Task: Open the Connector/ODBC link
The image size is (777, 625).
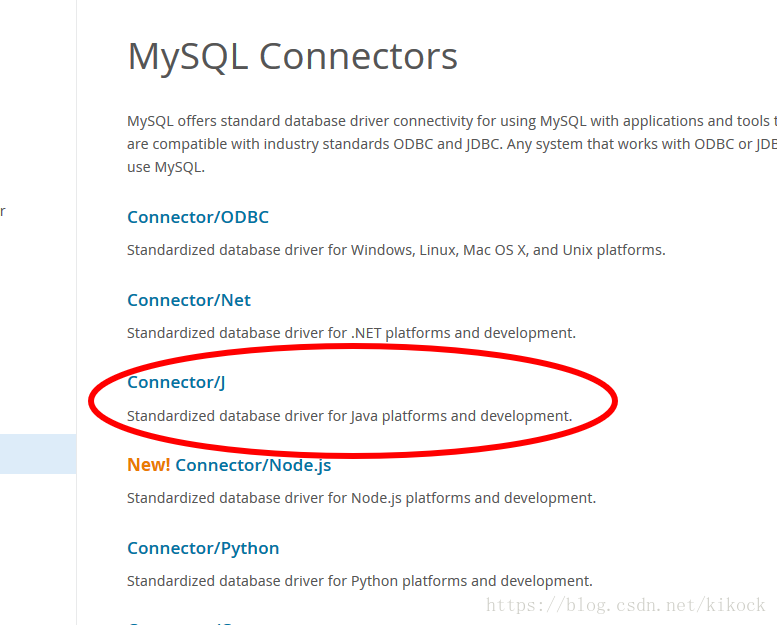Action: (198, 217)
